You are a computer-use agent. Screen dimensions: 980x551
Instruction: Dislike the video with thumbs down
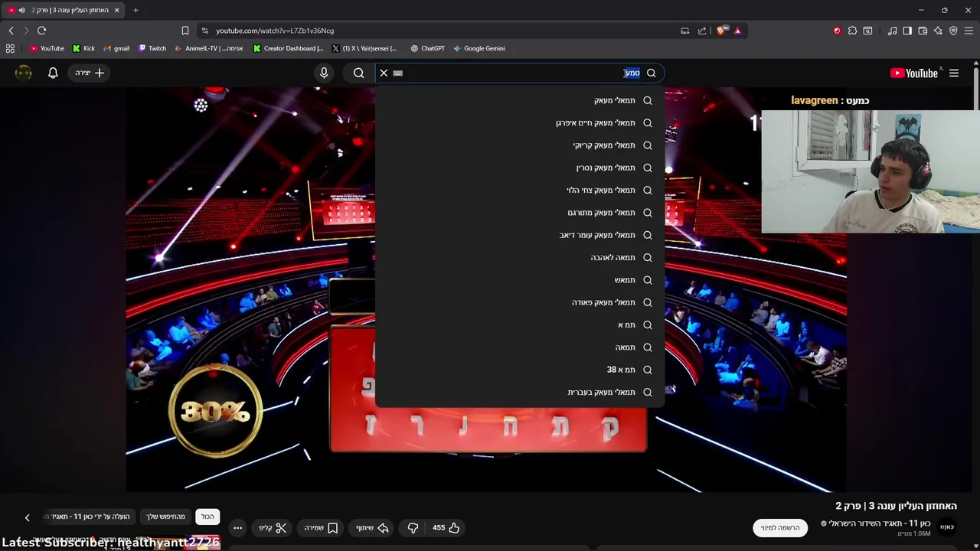pos(413,528)
